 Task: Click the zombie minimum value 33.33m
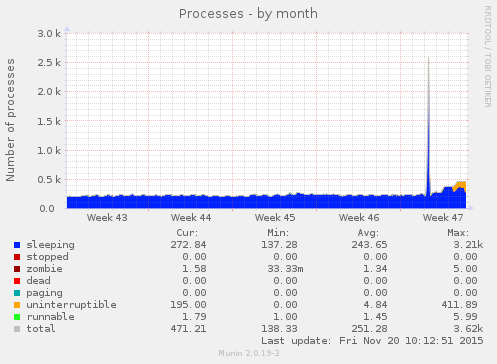point(285,269)
